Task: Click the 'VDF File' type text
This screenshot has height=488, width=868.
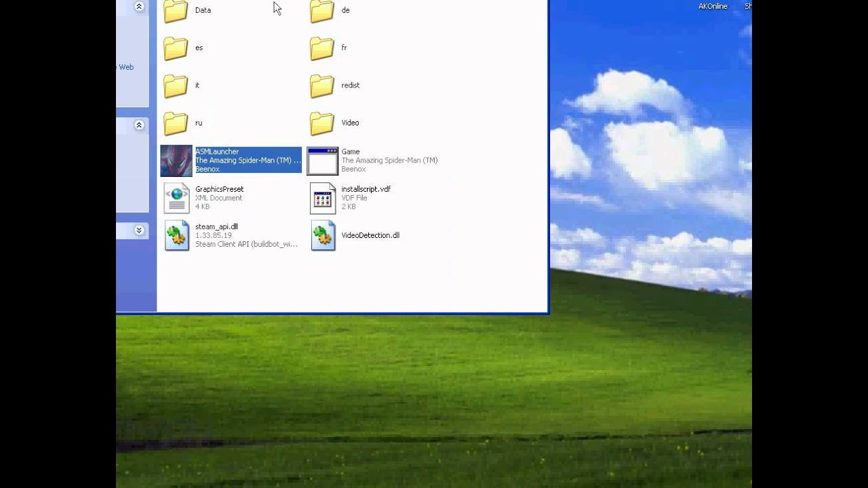Action: [x=354, y=198]
